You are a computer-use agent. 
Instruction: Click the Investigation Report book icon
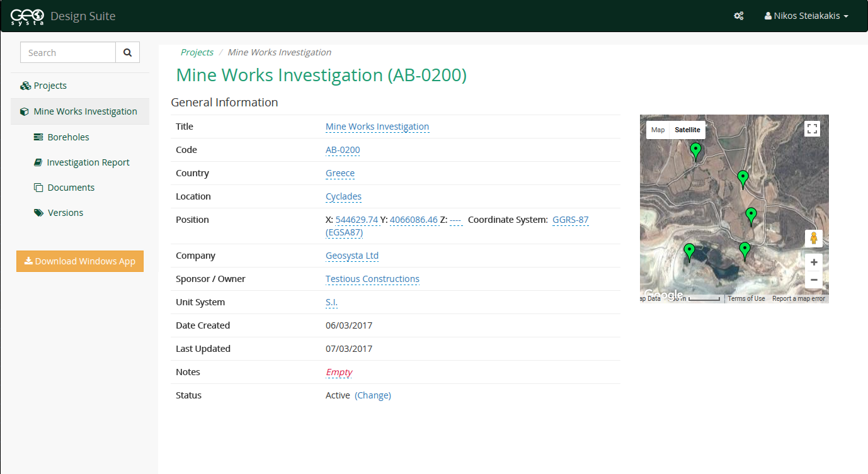pyautogui.click(x=38, y=162)
